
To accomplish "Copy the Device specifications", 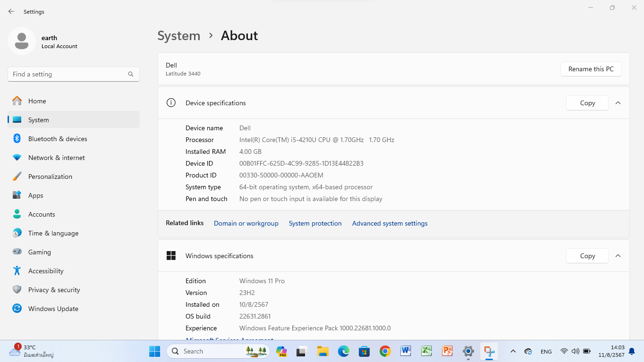I will 587,103.
